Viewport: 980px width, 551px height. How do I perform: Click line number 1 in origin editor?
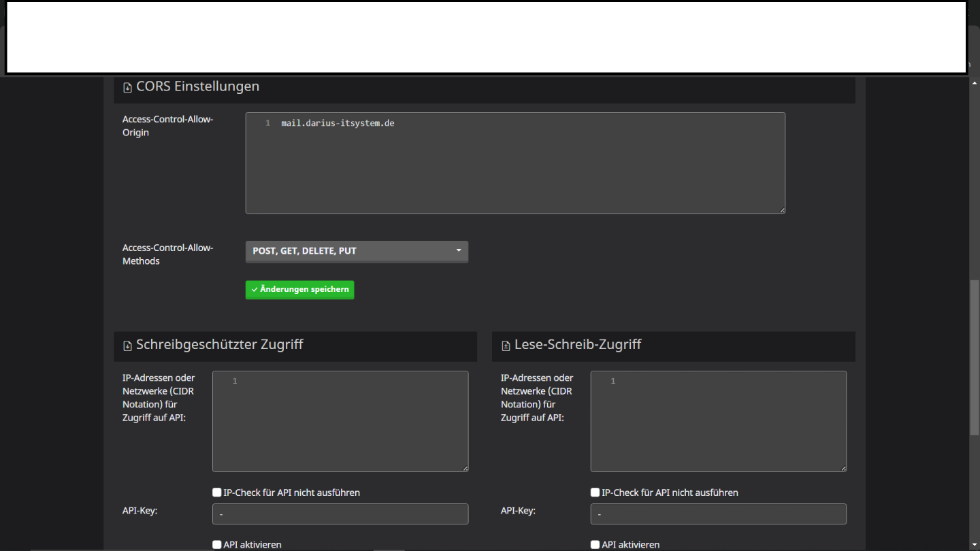pyautogui.click(x=267, y=123)
